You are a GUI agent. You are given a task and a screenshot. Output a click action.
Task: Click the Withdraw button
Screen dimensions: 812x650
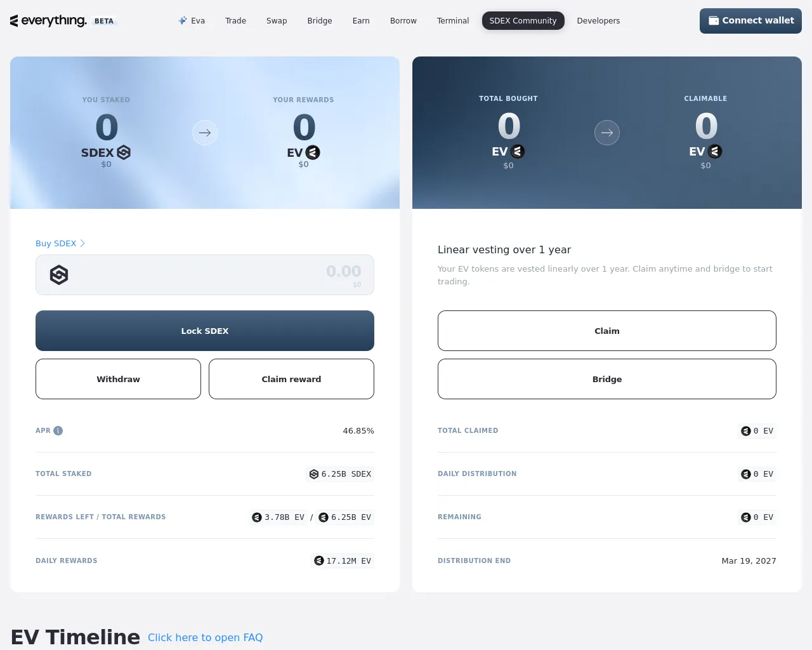coord(118,379)
